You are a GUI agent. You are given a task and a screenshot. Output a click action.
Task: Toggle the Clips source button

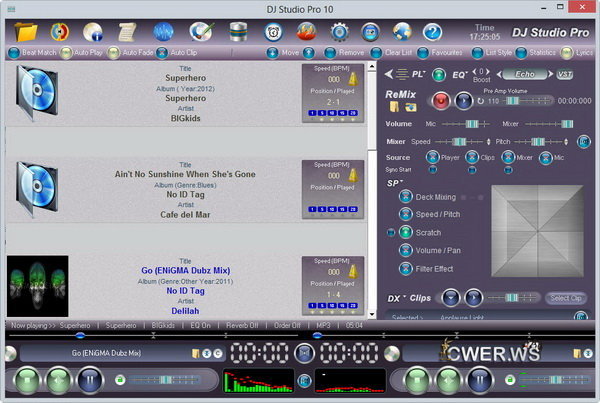(x=472, y=157)
